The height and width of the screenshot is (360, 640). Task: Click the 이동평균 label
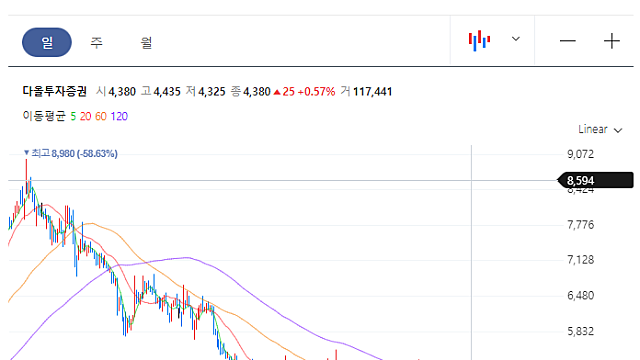[44, 116]
